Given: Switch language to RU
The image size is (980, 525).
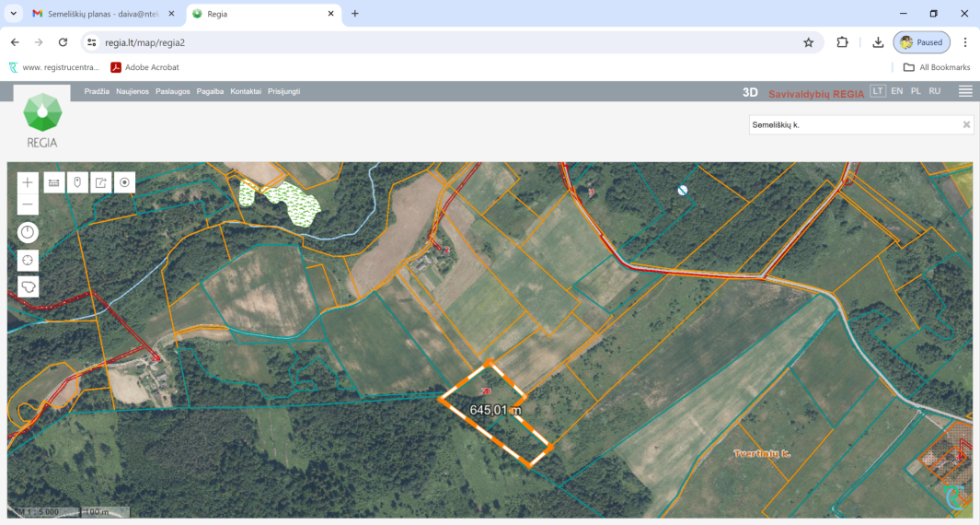Looking at the screenshot, I should pos(934,91).
